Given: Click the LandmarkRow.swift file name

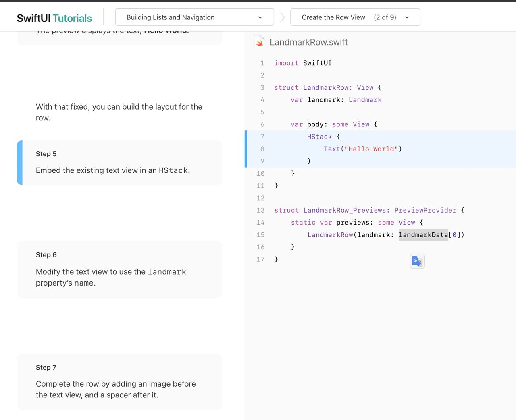Looking at the screenshot, I should coord(309,42).
